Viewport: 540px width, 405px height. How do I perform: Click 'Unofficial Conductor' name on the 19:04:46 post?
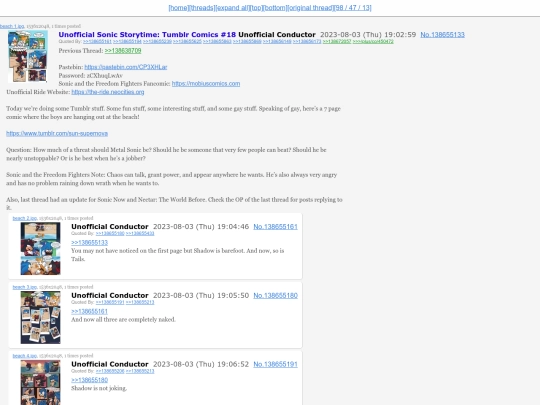click(110, 227)
